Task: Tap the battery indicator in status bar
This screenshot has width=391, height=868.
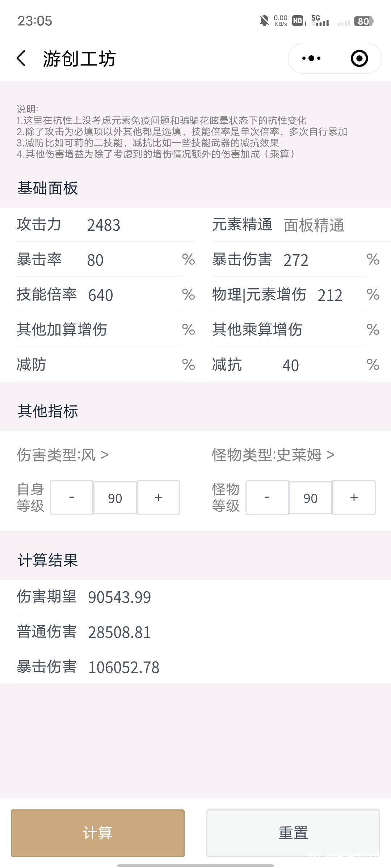Action: pyautogui.click(x=363, y=21)
